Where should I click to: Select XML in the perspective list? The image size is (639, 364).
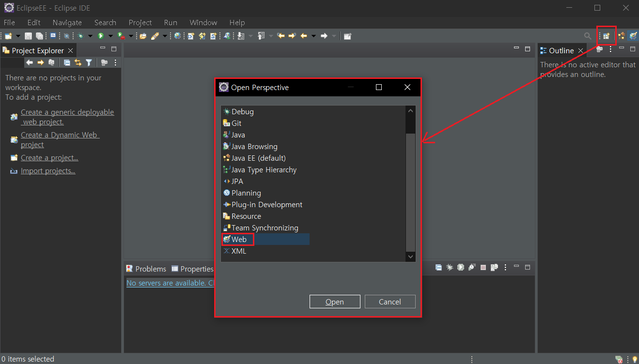pos(234,251)
